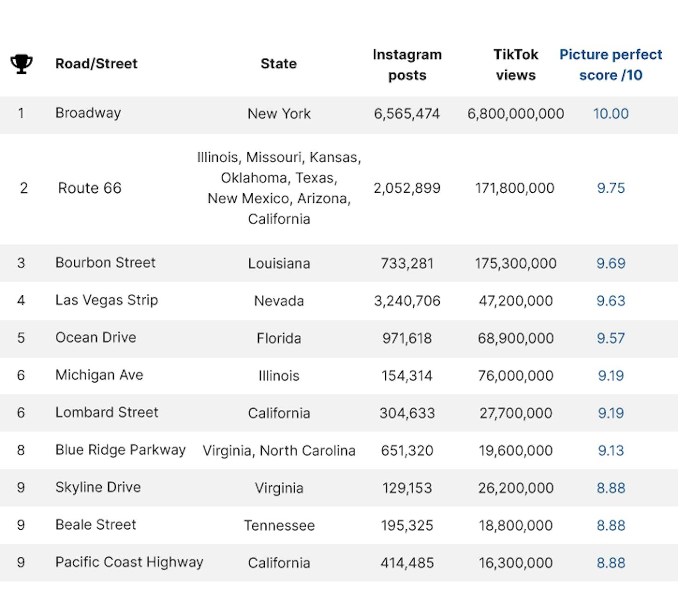
Task: Click Blue Ridge Parkway row
Action: click(339, 450)
